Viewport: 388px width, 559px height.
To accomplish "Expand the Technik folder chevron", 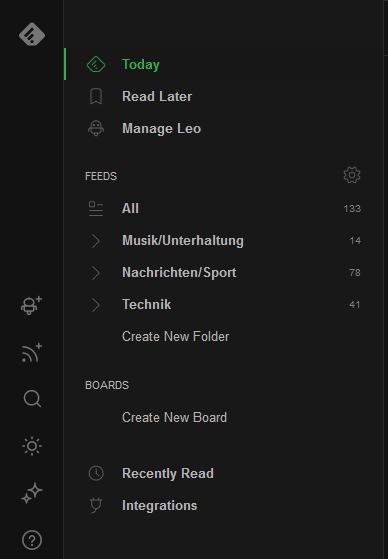I will pyautogui.click(x=96, y=305).
